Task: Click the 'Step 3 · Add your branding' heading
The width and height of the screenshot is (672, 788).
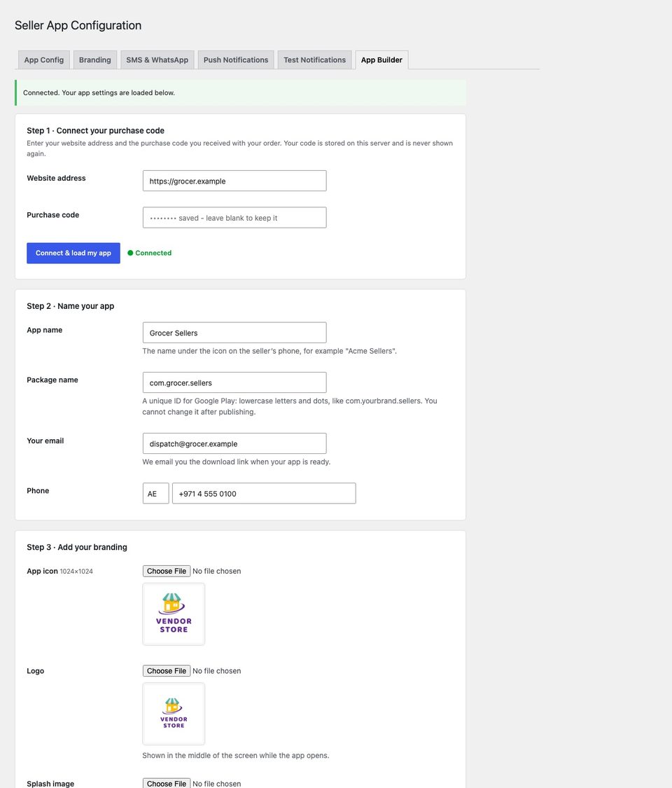Action: 77,547
